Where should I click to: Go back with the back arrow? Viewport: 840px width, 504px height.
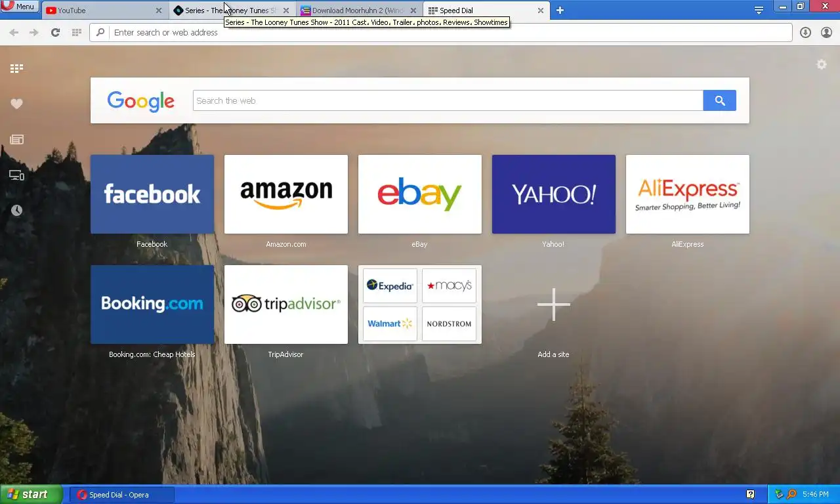point(14,32)
